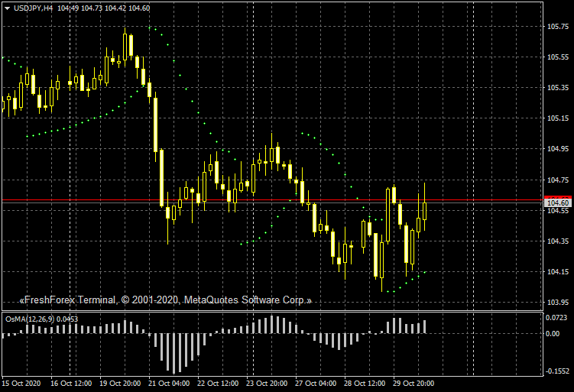The height and width of the screenshot is (392, 574).
Task: Click the 0.0723 OsMA scale value
Action: click(x=556, y=318)
